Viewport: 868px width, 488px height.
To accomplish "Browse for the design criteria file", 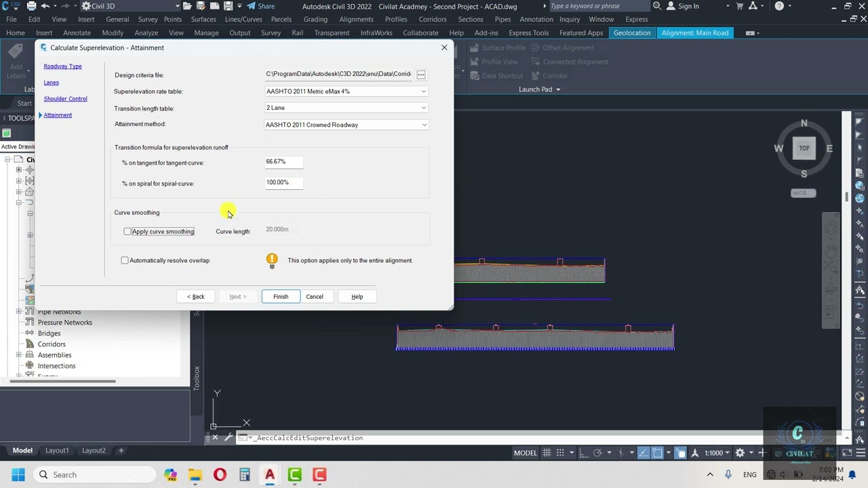I will click(x=420, y=75).
